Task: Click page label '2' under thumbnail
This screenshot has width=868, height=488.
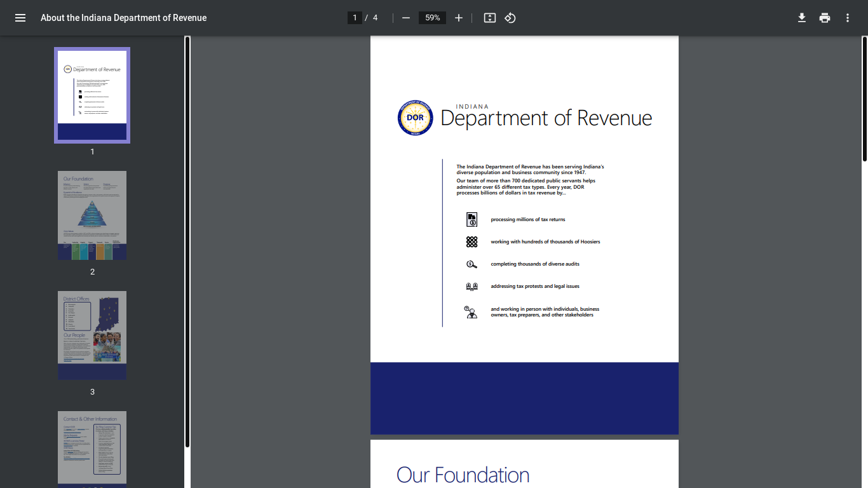Action: click(92, 272)
